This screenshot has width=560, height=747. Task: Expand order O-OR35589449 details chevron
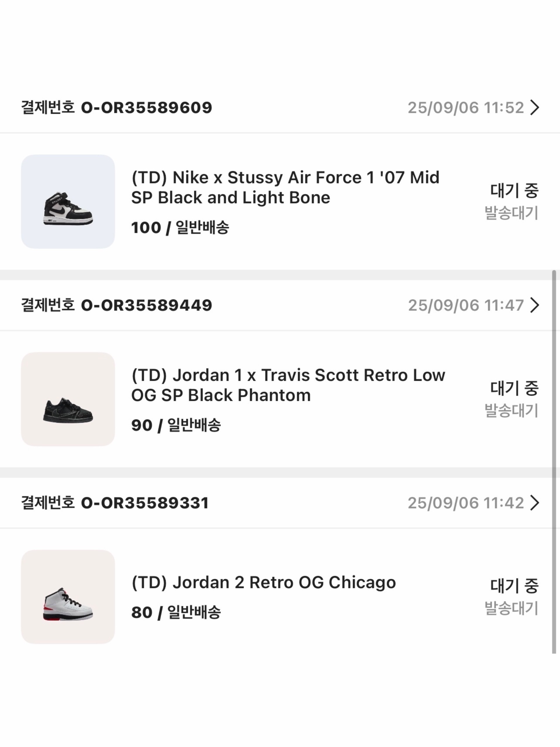pos(534,305)
